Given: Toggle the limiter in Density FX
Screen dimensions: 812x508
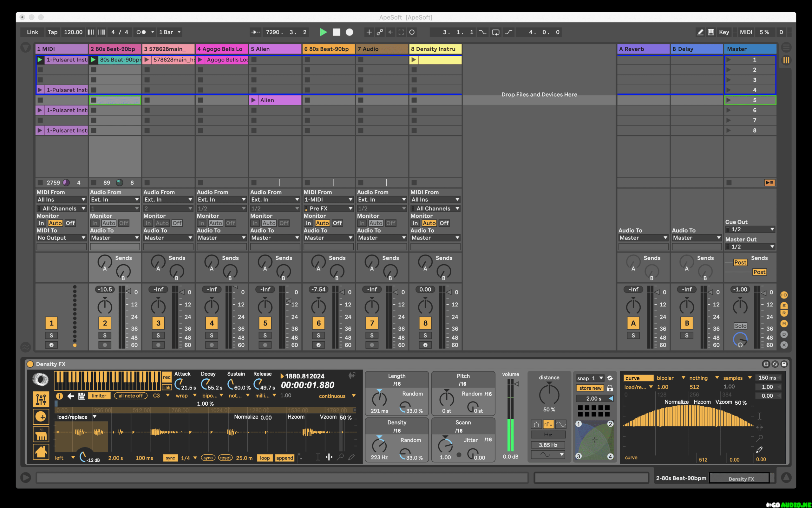Looking at the screenshot, I should (99, 396).
